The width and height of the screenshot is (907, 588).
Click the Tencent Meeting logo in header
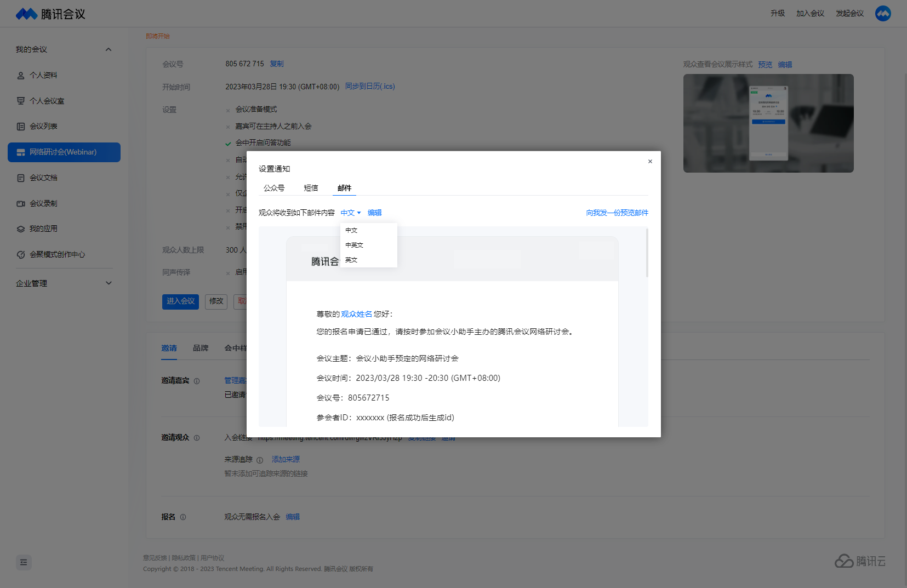(x=50, y=14)
